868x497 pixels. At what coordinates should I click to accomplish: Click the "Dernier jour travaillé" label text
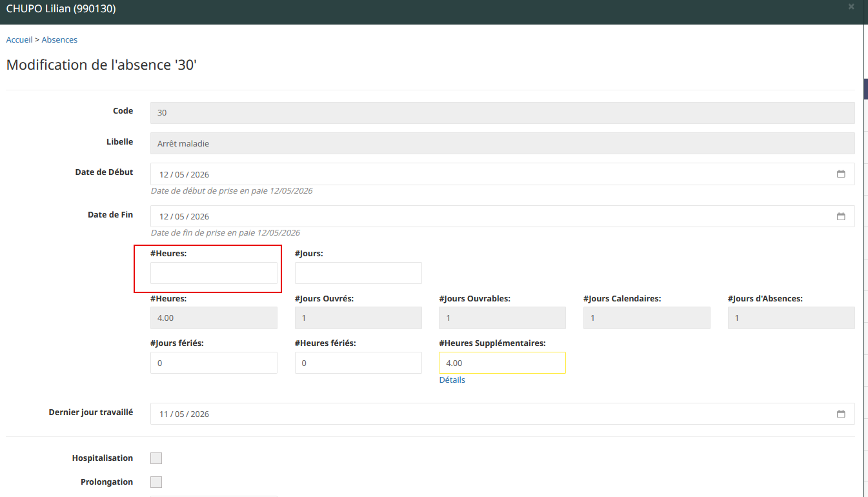(x=91, y=412)
